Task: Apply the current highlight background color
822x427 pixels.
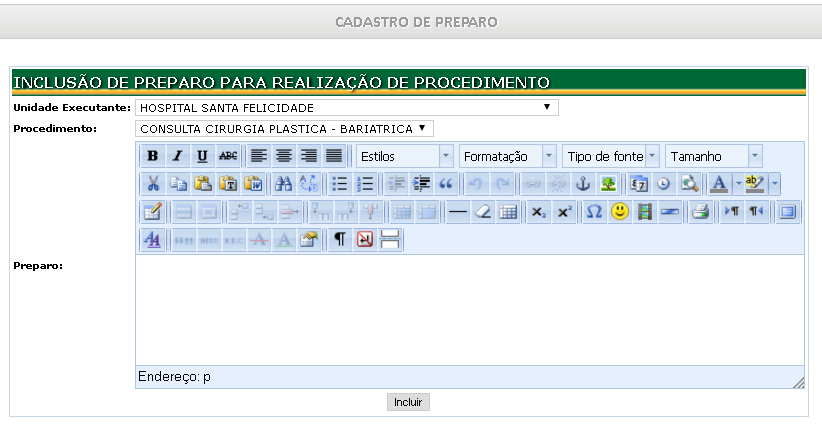Action: coord(755,184)
